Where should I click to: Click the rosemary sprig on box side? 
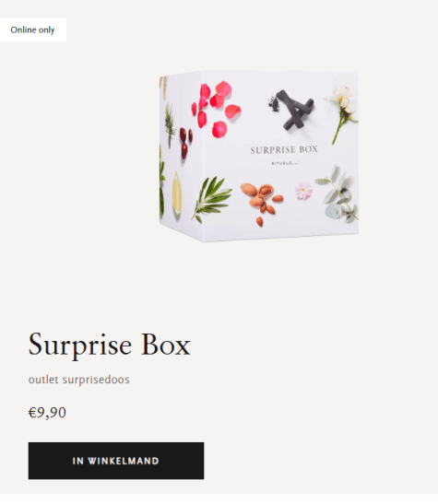coord(170,125)
